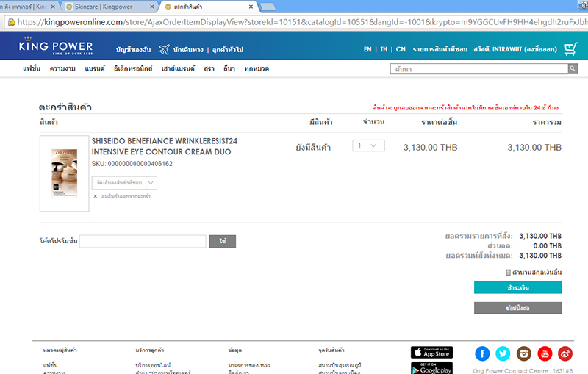The image size is (588, 374).
Task: Open the King Power Facebook page icon
Action: pyautogui.click(x=483, y=353)
